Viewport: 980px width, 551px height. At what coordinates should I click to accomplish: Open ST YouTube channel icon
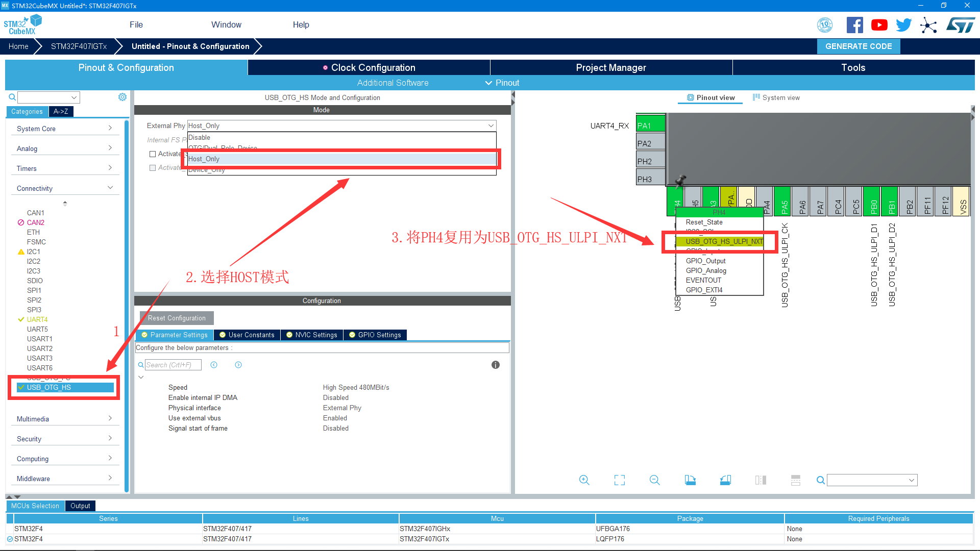879,25
